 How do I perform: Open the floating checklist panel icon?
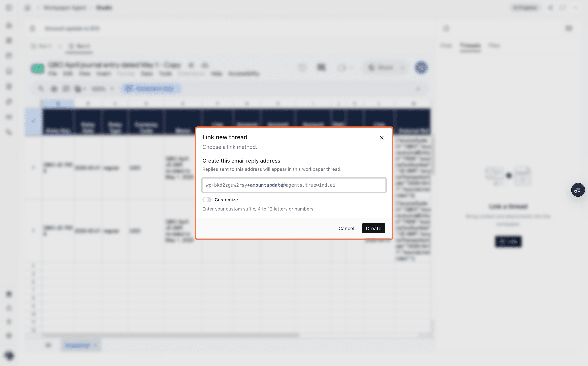[578, 190]
